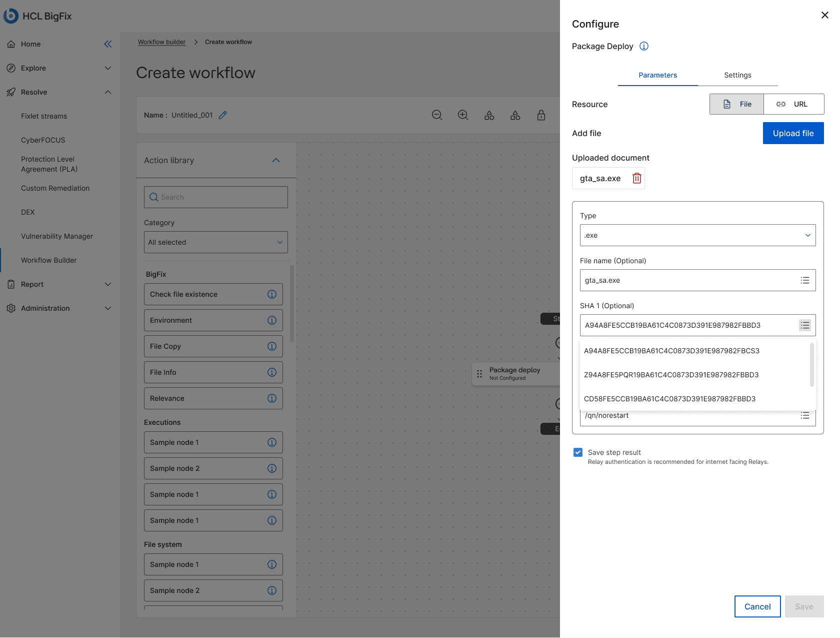Click the Home icon in the sidebar
This screenshot has height=638, width=840.
click(11, 44)
